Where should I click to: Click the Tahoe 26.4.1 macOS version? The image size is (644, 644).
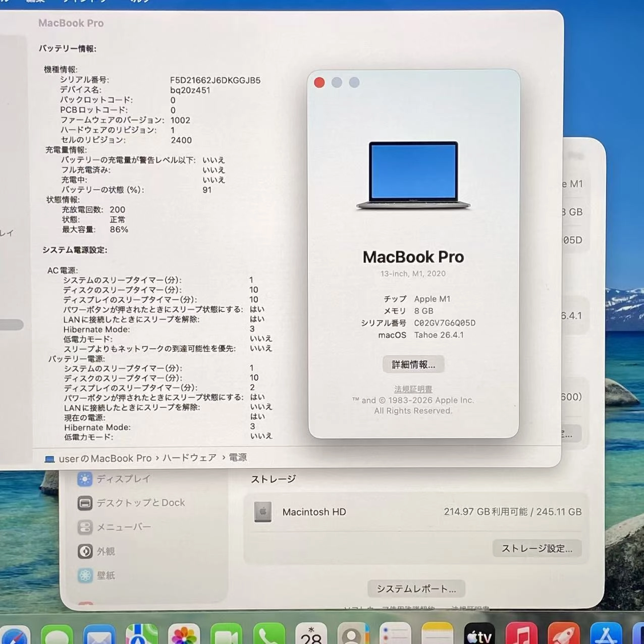[439, 335]
